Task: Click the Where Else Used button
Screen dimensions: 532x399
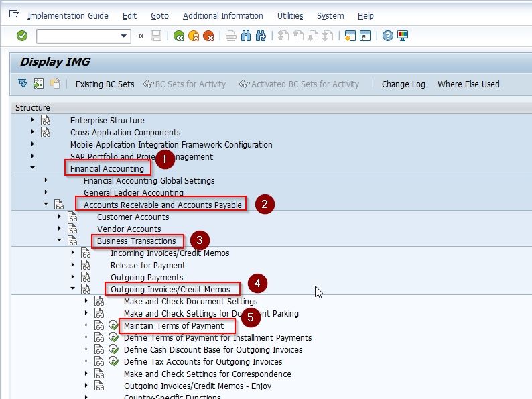Action: 468,84
